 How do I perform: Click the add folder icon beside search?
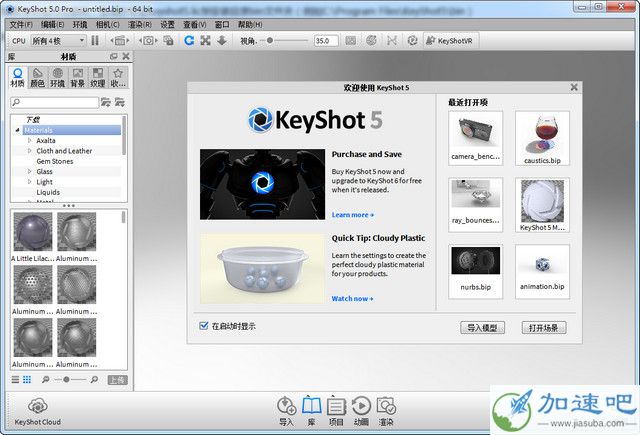point(106,102)
